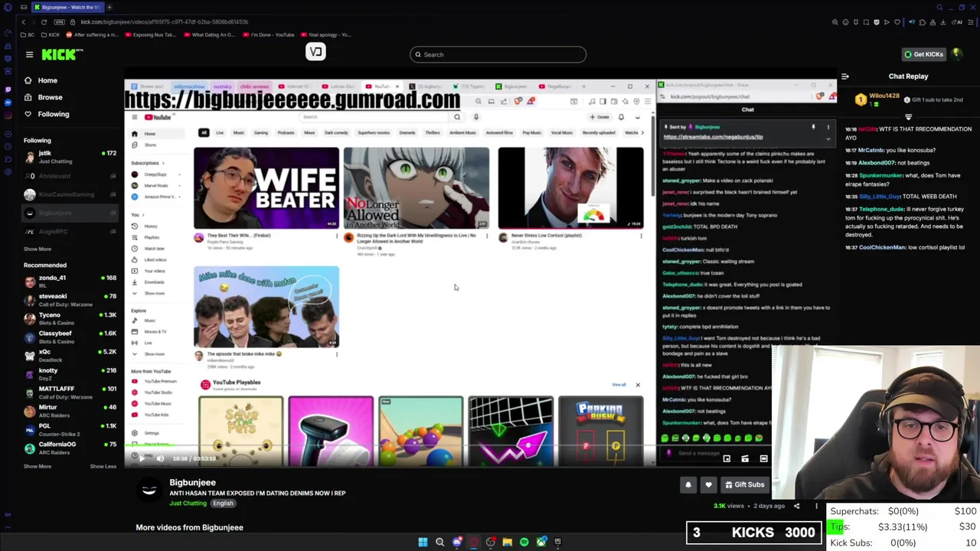Screen dimensions: 980x551
Task: Open video more options kebab menu
Action: (x=816, y=506)
